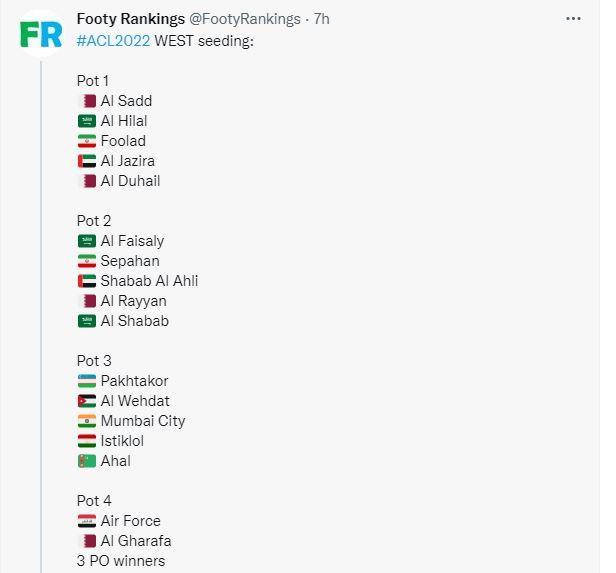616x573 pixels.
Task: Click the Iraq flag beside Air Force
Action: click(x=87, y=521)
